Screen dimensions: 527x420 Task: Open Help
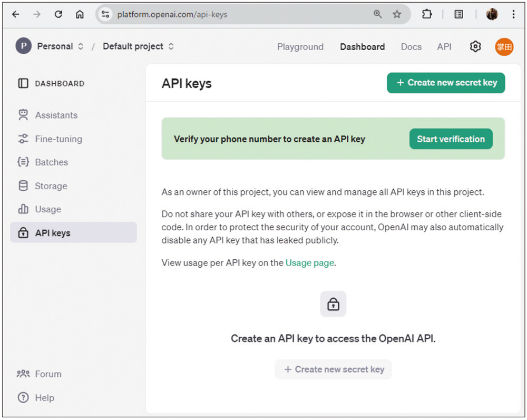click(44, 398)
